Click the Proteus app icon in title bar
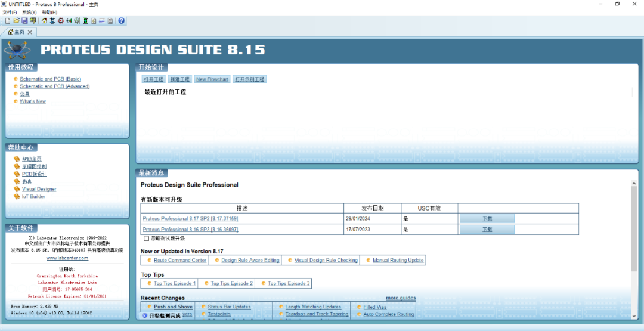This screenshot has width=644, height=331. coord(4,4)
